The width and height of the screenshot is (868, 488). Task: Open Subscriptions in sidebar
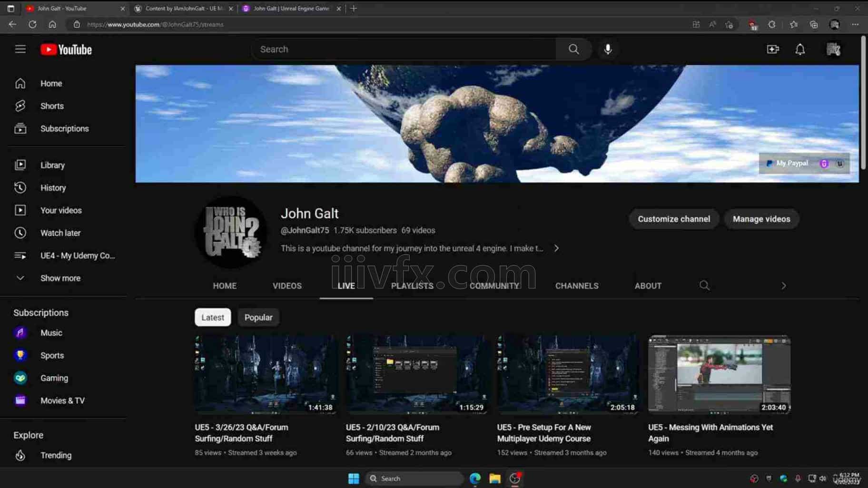64,128
